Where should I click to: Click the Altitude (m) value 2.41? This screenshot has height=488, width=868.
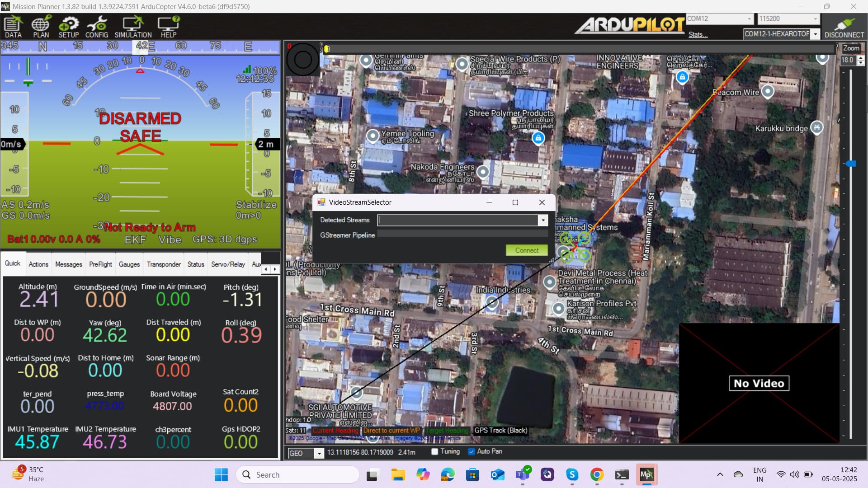[x=39, y=299]
